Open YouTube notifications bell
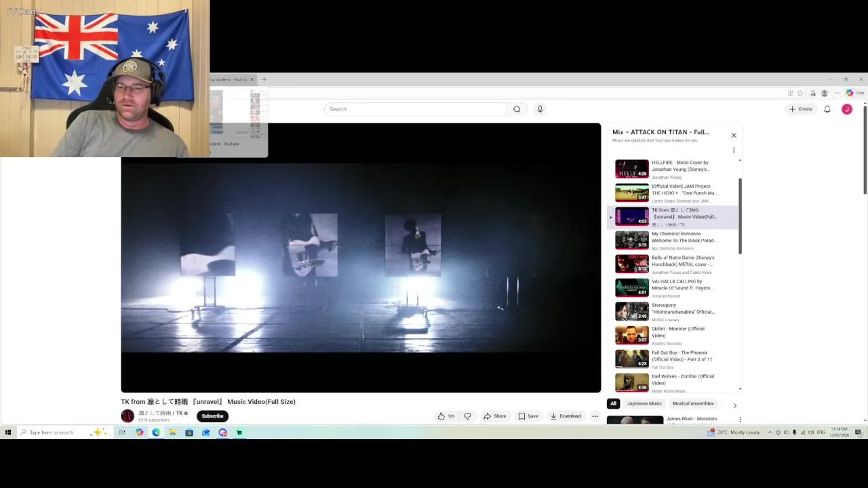Screen dimensions: 868x488 827,109
